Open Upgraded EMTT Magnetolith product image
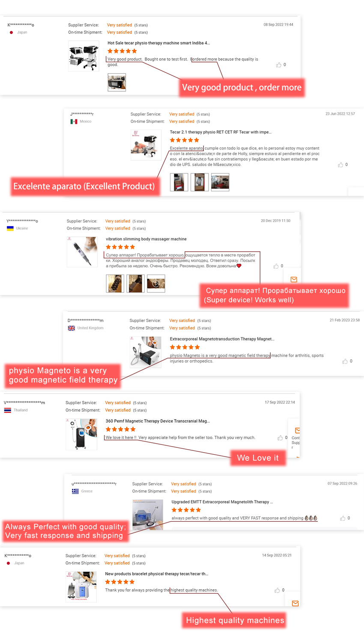 148,515
